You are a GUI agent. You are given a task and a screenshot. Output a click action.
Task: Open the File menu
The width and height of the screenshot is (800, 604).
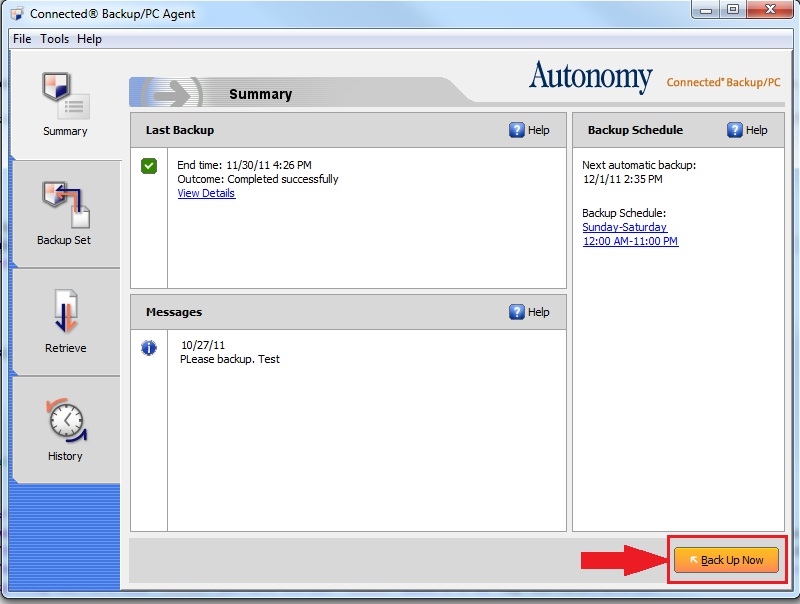coord(22,39)
